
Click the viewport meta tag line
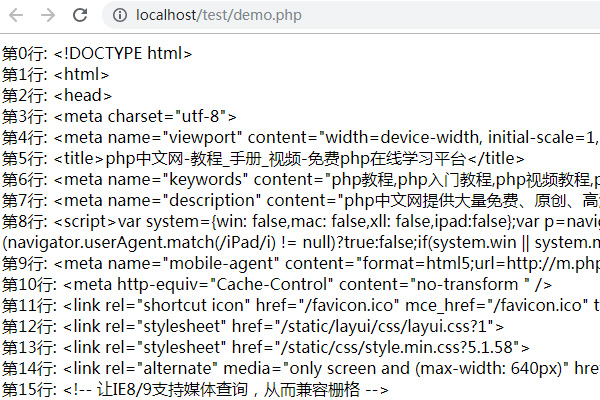pyautogui.click(x=301, y=138)
